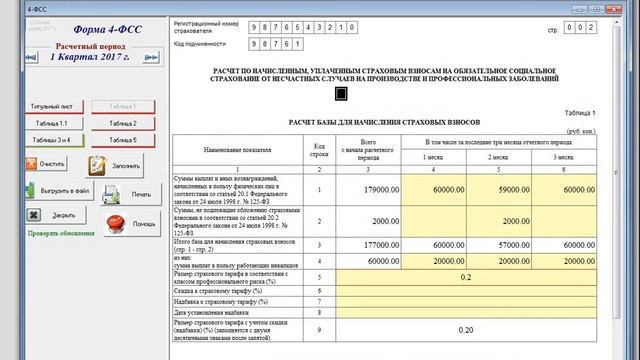The image size is (640, 360).
Task: Go to the next reporting period
Action: pos(151,57)
